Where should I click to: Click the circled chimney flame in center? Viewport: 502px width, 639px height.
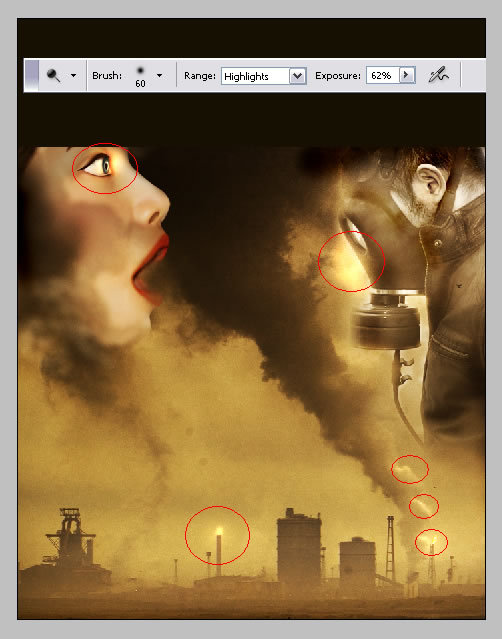[x=217, y=535]
